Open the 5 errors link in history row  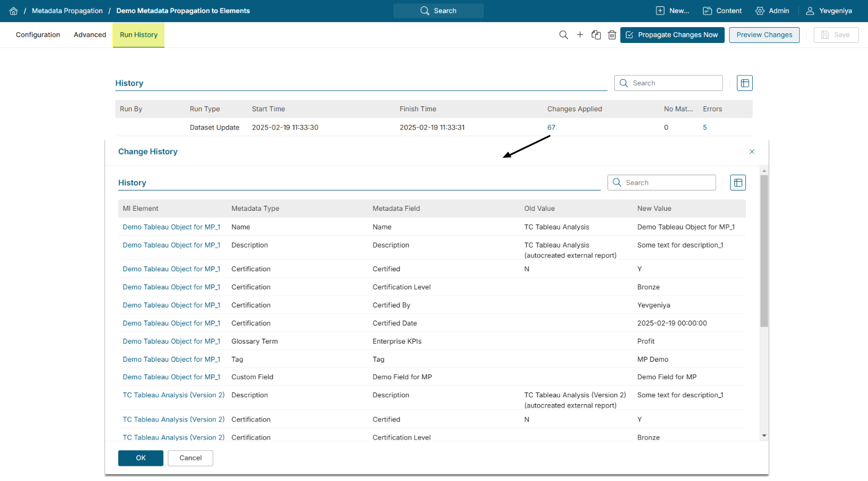click(705, 128)
